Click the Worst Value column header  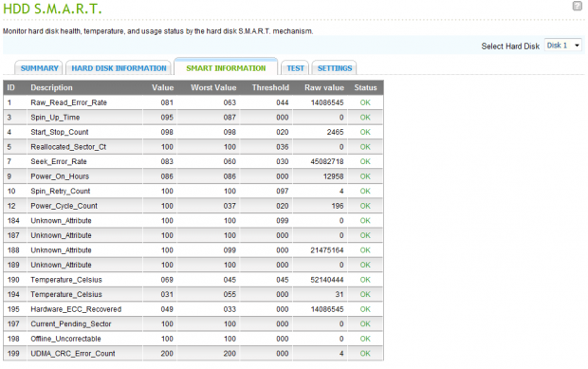[213, 88]
